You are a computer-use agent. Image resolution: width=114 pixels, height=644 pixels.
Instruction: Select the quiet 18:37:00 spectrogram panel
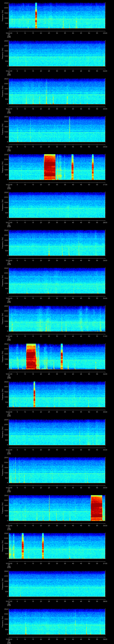(57, 584)
